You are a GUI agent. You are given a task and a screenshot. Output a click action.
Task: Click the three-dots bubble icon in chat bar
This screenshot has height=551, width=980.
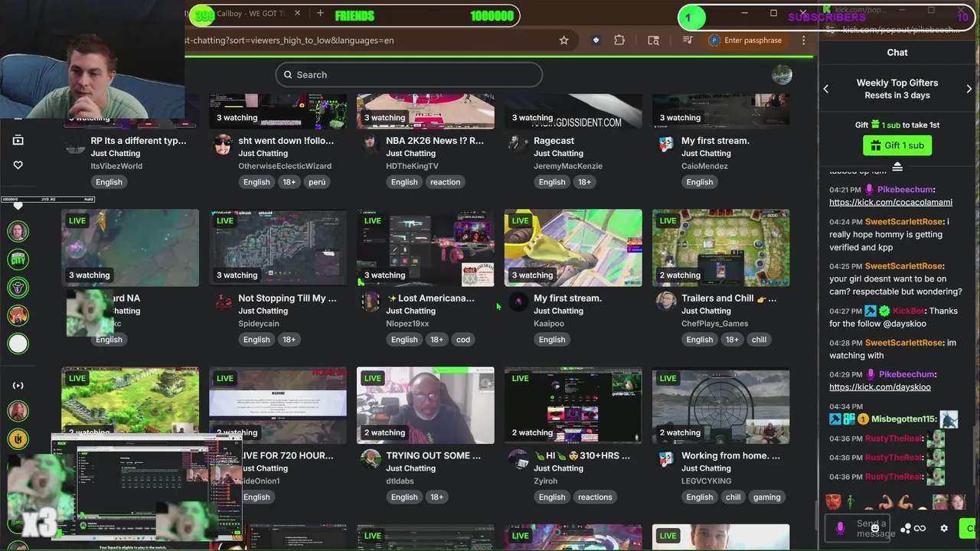pyautogui.click(x=906, y=528)
